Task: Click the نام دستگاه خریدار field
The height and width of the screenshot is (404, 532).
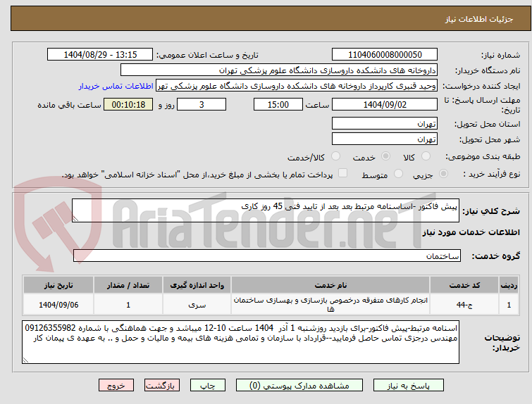Action: click(279, 70)
